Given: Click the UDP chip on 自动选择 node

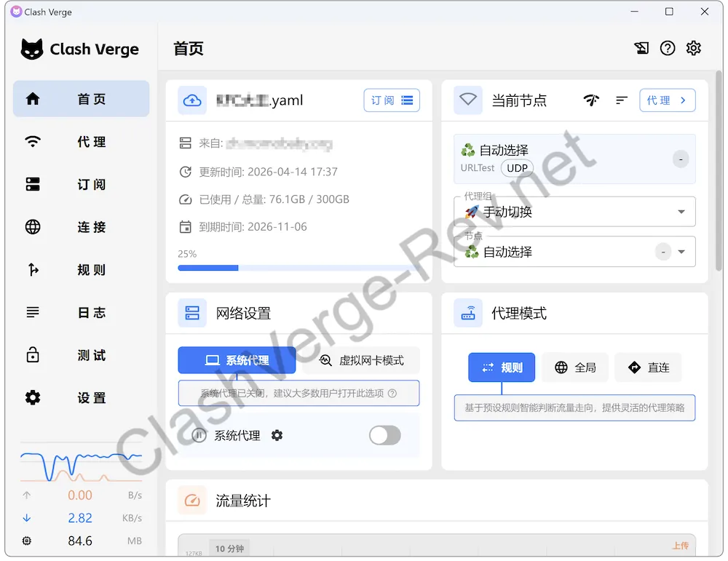Looking at the screenshot, I should (517, 168).
